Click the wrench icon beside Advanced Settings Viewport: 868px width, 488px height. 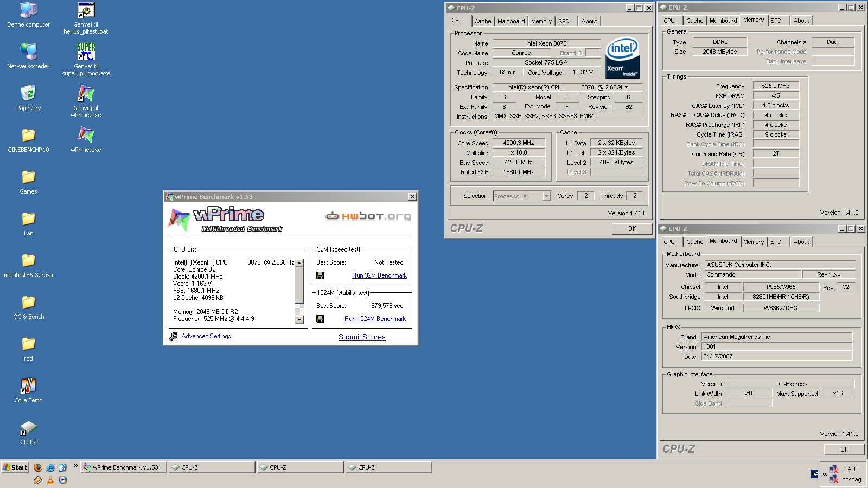173,337
